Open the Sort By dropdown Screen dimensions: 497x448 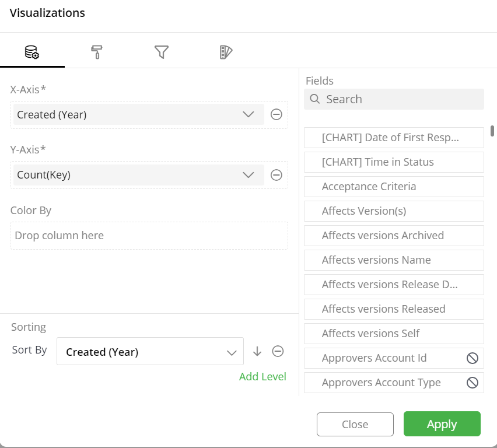(x=150, y=351)
